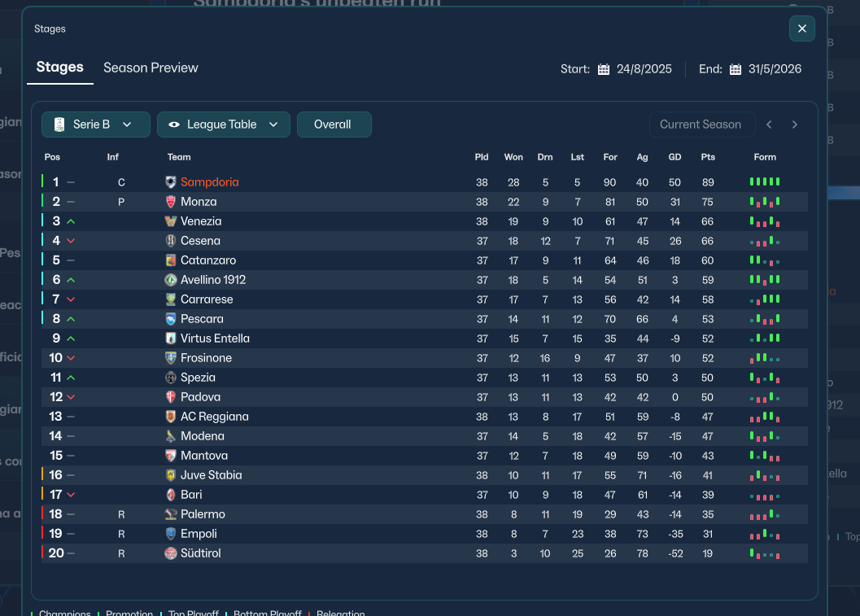Click Sampdoria's form indicator bars
860x616 pixels.
[x=765, y=181]
